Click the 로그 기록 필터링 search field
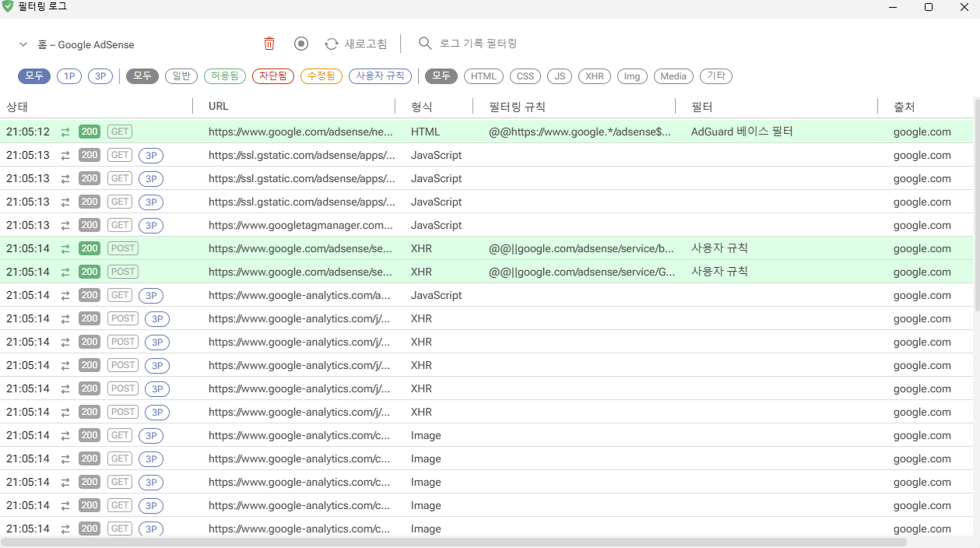 pos(478,43)
